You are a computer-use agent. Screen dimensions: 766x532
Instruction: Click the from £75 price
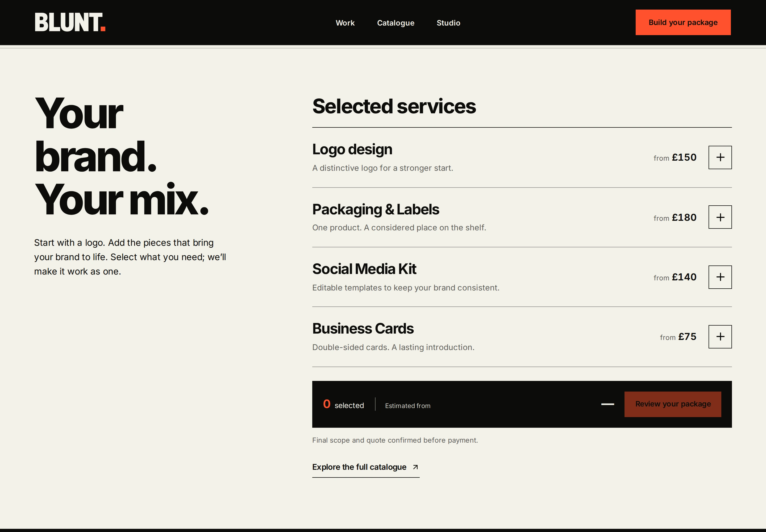[678, 337]
